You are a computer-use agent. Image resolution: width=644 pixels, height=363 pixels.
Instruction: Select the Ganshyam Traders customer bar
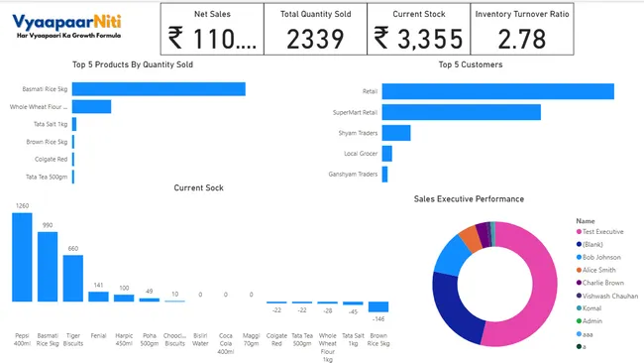coord(384,174)
